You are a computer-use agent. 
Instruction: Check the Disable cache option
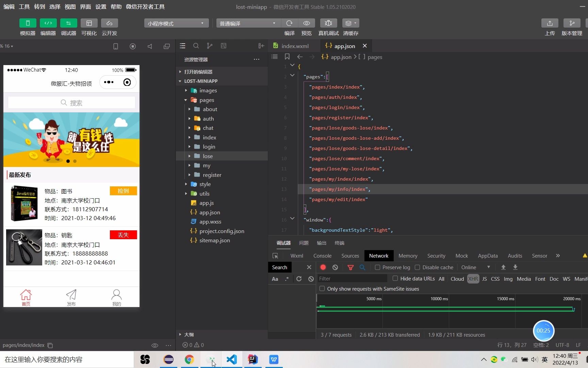(417, 267)
